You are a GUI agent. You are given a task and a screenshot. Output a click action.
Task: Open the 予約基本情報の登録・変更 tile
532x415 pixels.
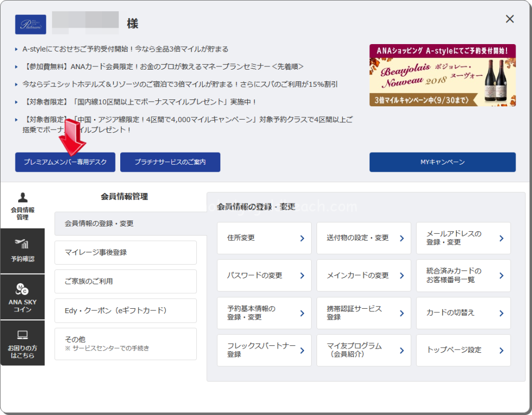[264, 313]
